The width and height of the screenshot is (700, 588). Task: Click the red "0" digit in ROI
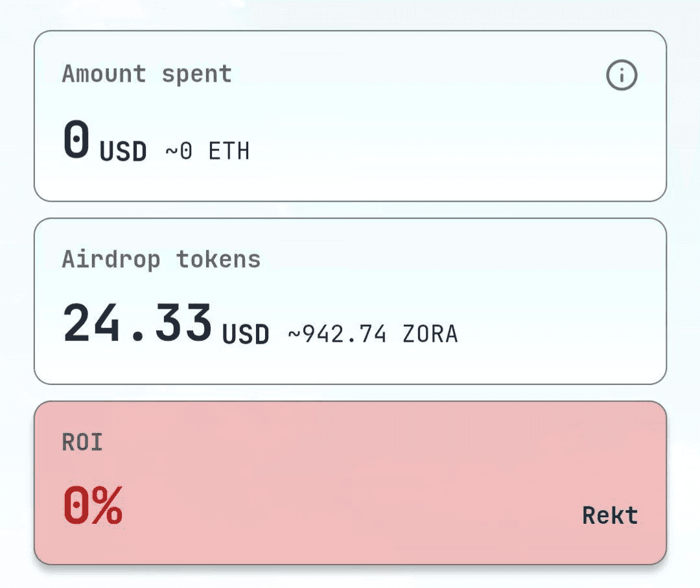(77, 505)
